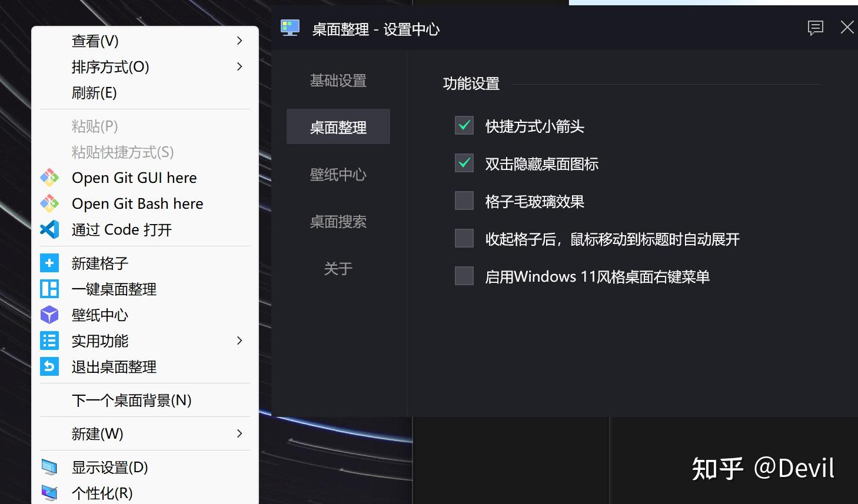Click the 桌面整理 - 设置中心 window title
The image size is (858, 504).
376,29
